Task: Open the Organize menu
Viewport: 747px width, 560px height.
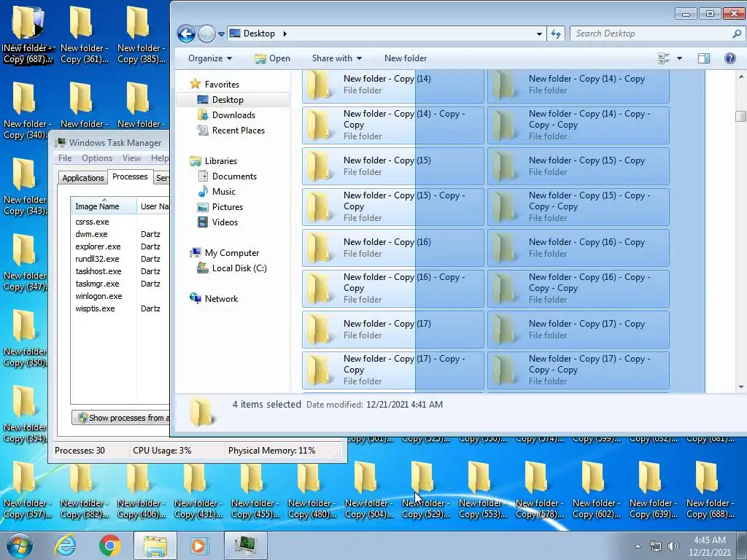Action: (210, 58)
